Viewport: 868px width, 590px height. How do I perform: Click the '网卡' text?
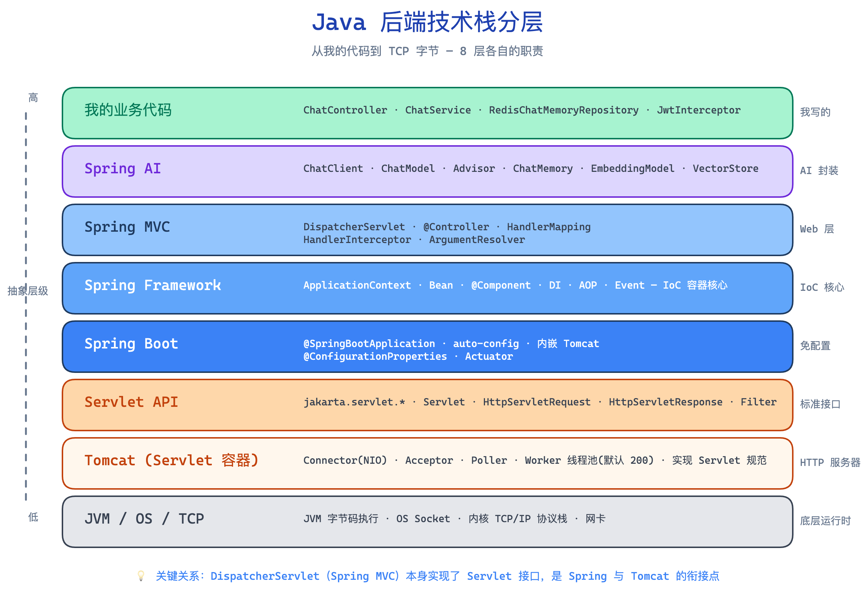point(596,519)
